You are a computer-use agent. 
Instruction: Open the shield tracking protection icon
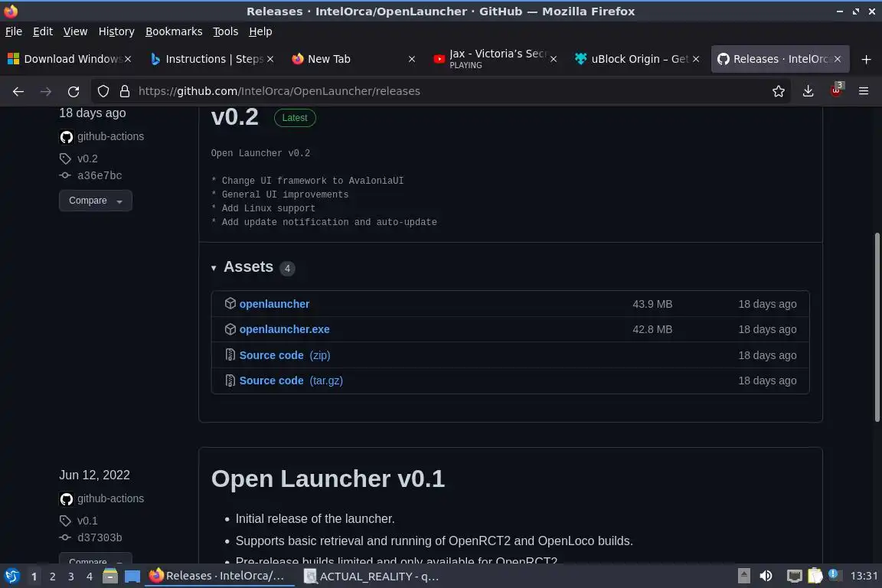click(x=103, y=91)
